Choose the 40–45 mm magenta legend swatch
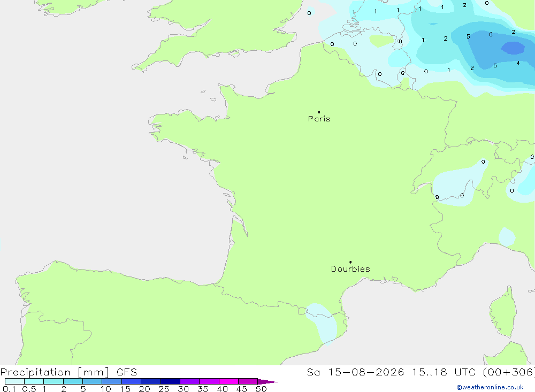 point(228,381)
